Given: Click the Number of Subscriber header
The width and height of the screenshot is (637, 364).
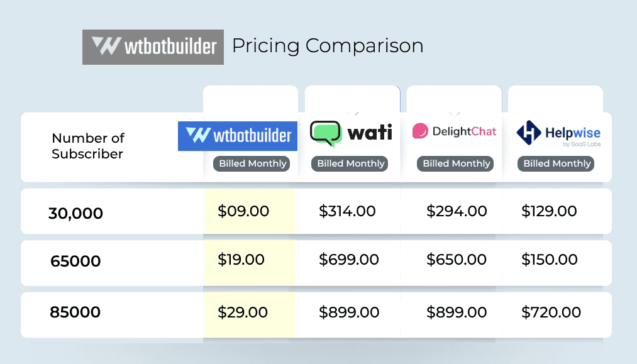Looking at the screenshot, I should [x=88, y=146].
